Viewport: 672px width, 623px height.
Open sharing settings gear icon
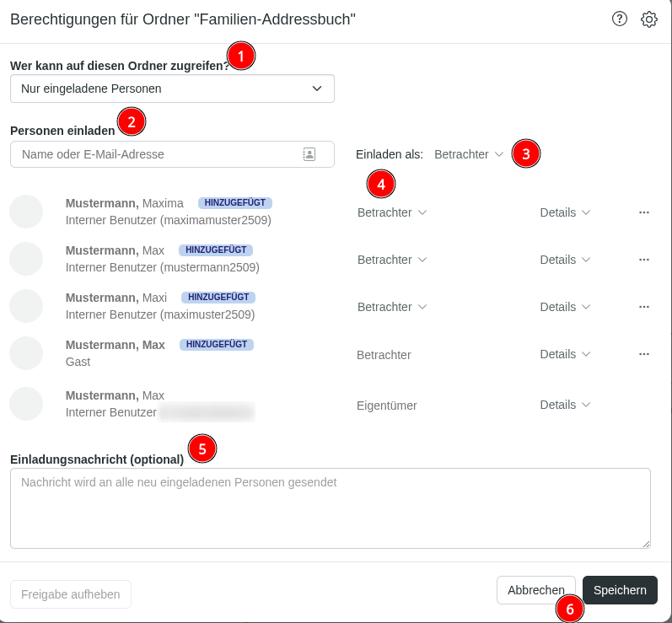(648, 19)
